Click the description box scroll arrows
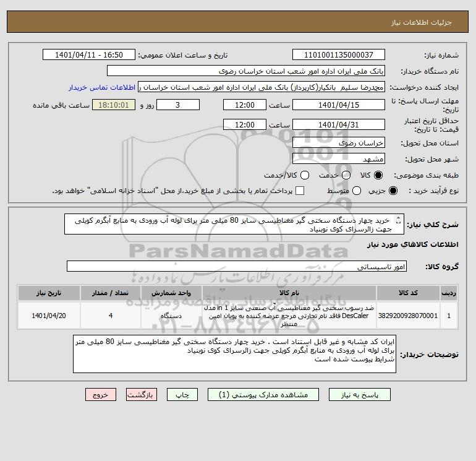The width and height of the screenshot is (476, 461). pos(398,220)
